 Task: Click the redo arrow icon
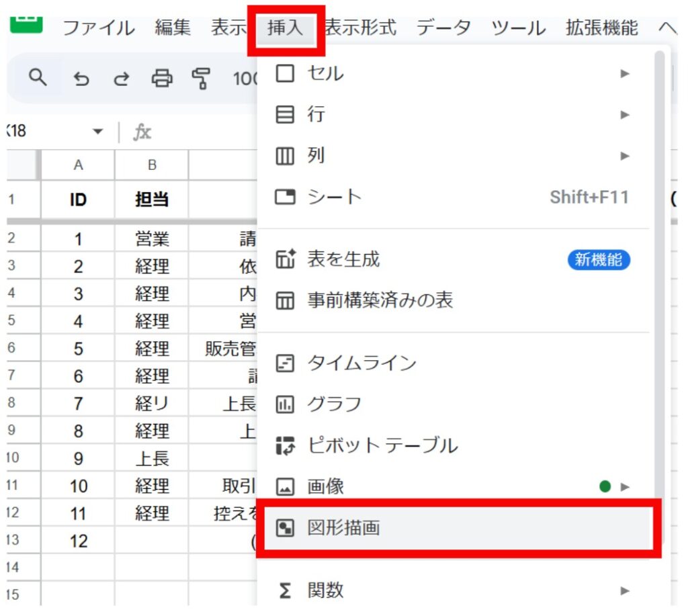121,80
